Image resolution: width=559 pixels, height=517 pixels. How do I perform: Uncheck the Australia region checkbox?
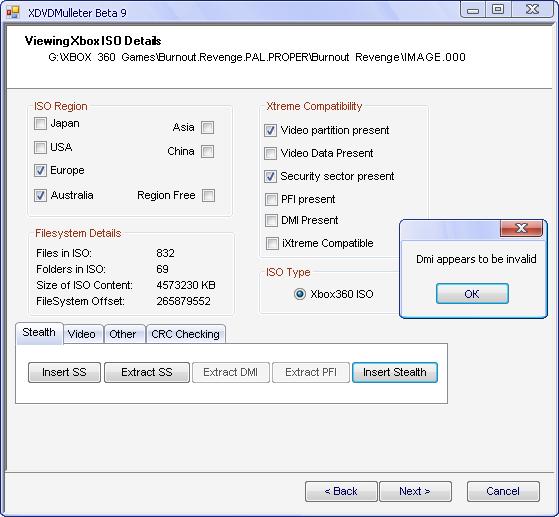coord(40,195)
